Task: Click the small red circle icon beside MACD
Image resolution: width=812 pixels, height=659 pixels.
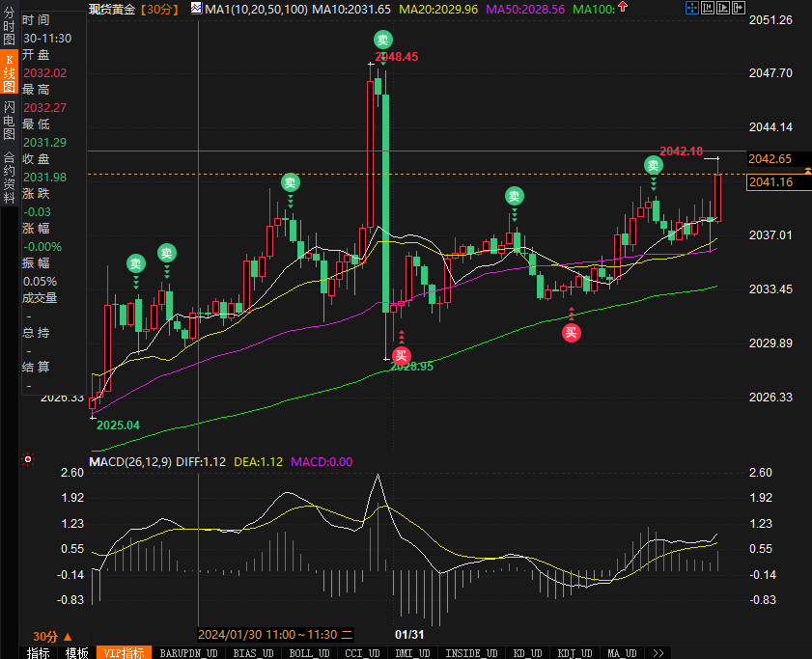Action: click(x=28, y=460)
